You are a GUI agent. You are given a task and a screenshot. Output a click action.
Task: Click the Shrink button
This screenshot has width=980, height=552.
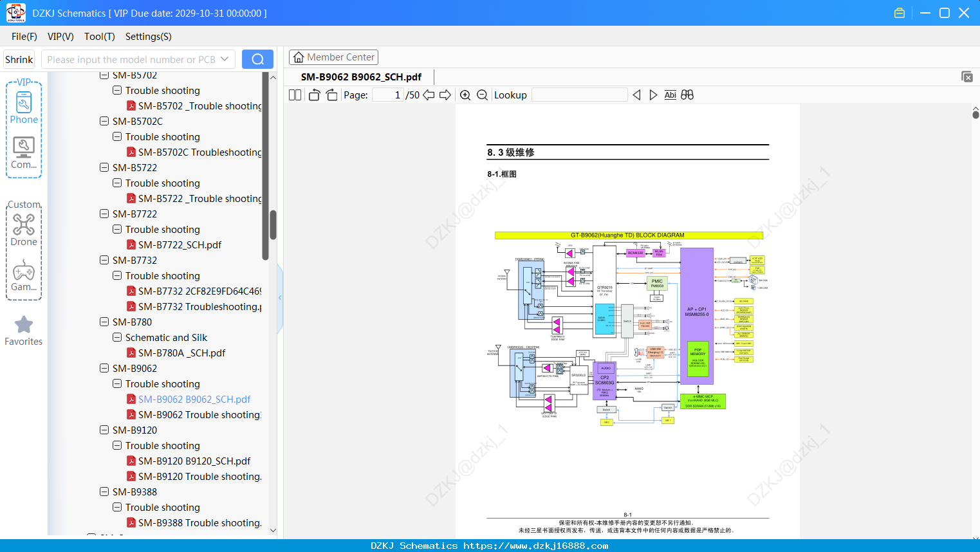(x=19, y=60)
